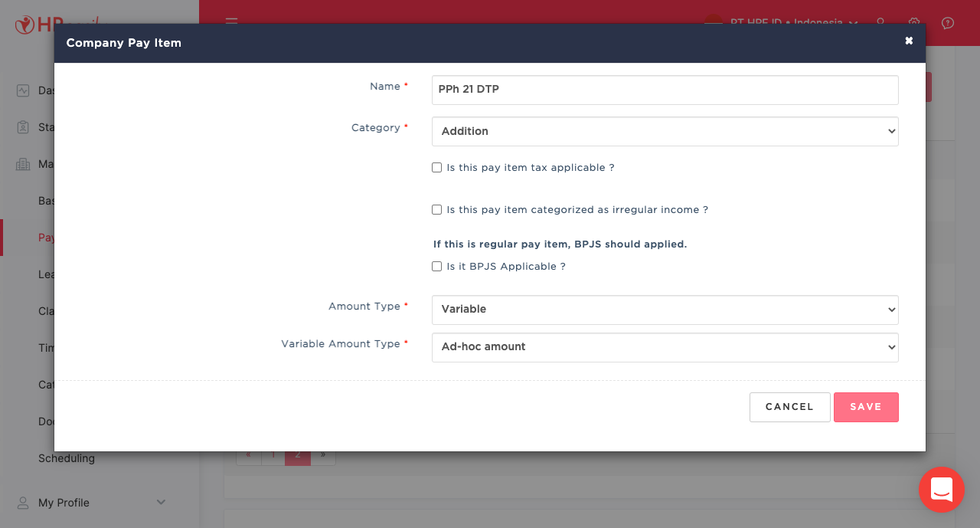Expand the My Profile sidebar section
The image size is (980, 528).
(161, 502)
